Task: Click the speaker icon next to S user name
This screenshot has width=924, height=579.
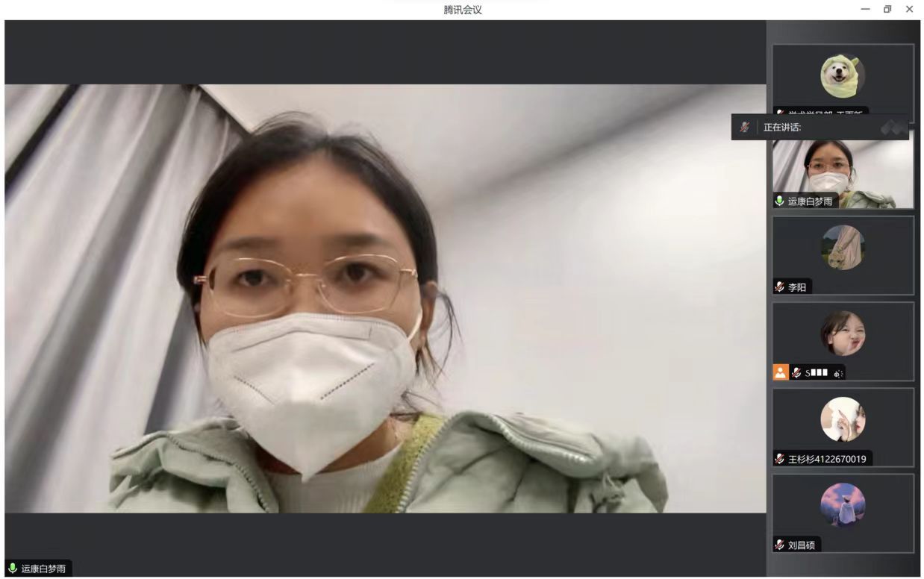Action: [838, 373]
